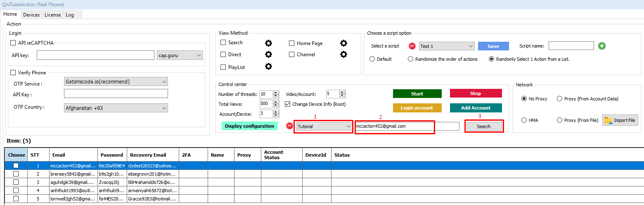
Task: Select row with email lornwell2gh52@gma
Action: [x=324, y=199]
